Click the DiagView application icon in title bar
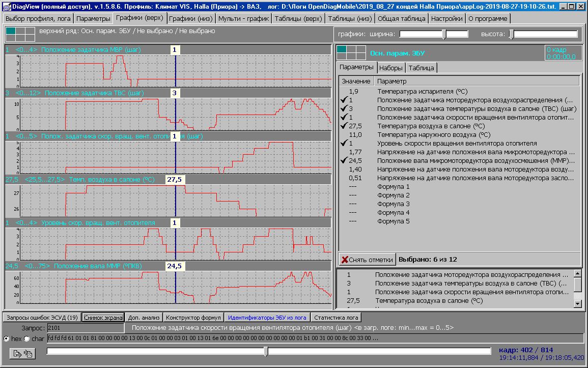Screen dimensions: 588x368 tap(7, 7)
